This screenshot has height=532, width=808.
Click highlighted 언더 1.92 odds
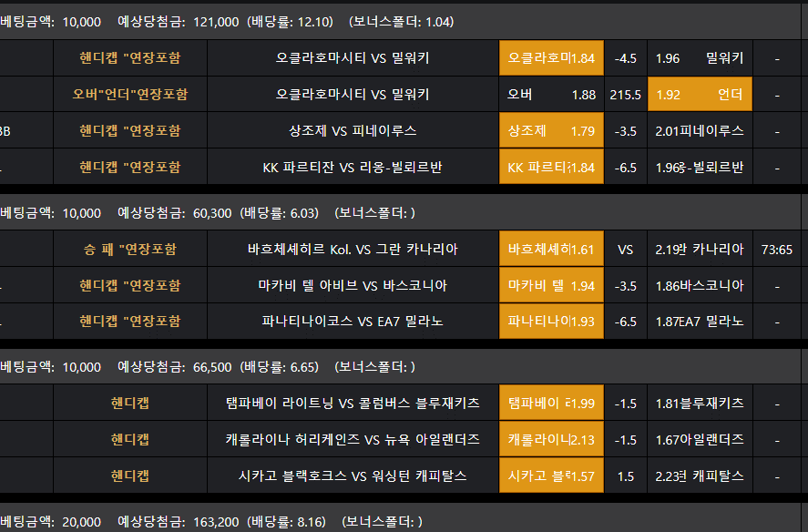[700, 95]
